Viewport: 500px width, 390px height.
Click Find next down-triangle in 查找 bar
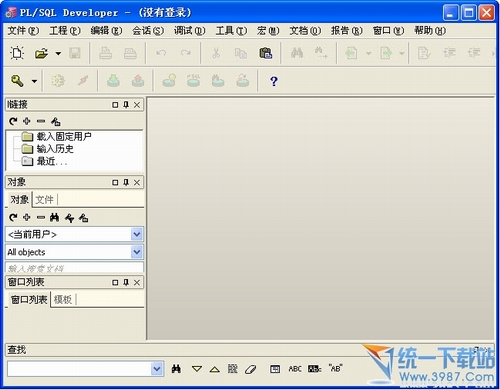point(197,369)
